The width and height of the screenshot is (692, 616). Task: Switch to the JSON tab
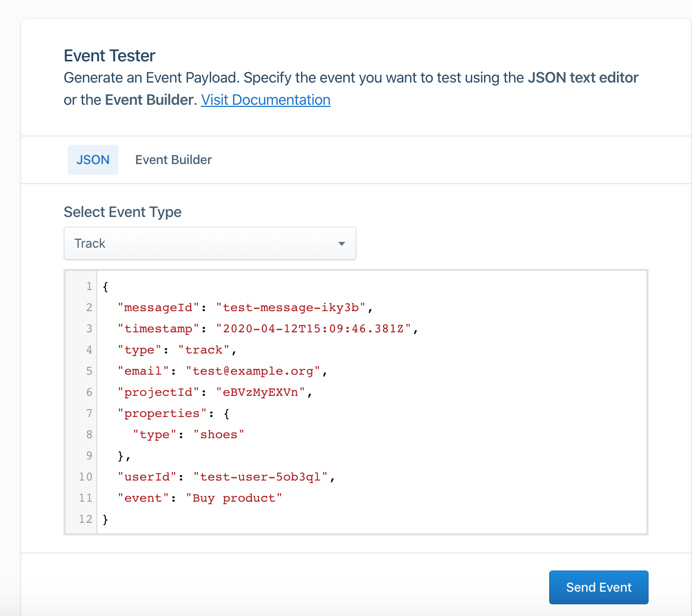[x=93, y=160]
